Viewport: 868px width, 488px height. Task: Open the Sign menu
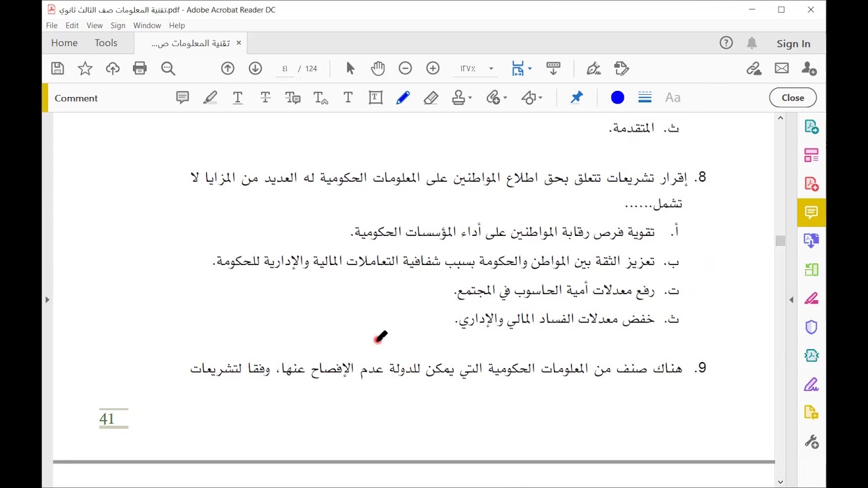click(118, 25)
